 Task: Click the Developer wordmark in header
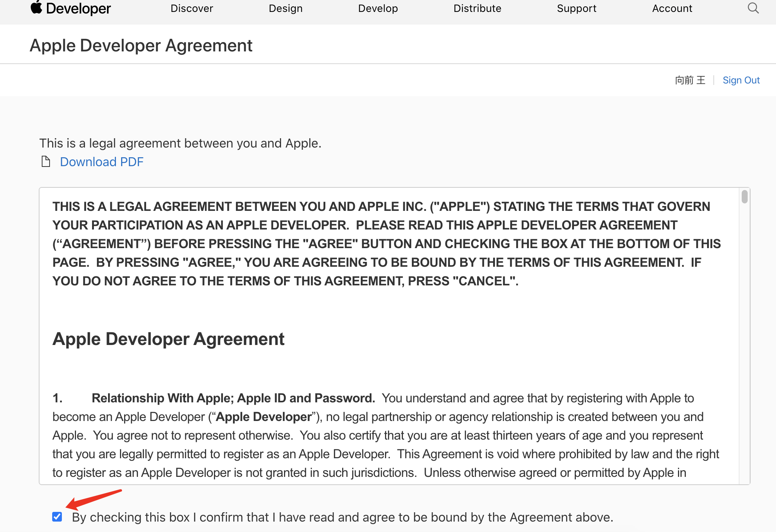coord(78,9)
